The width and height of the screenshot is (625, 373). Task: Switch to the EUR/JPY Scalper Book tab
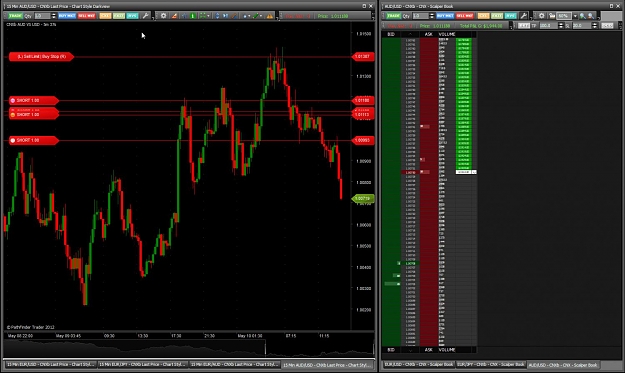pos(491,364)
